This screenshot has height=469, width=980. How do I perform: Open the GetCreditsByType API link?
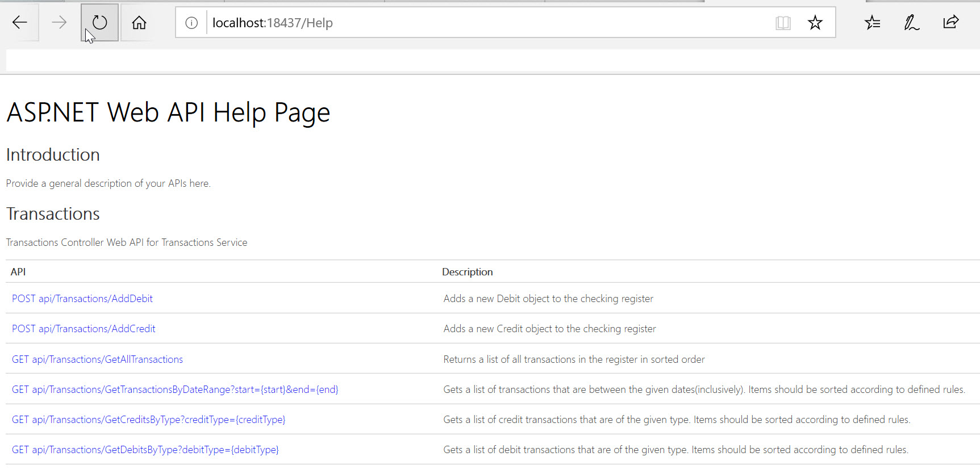click(148, 420)
